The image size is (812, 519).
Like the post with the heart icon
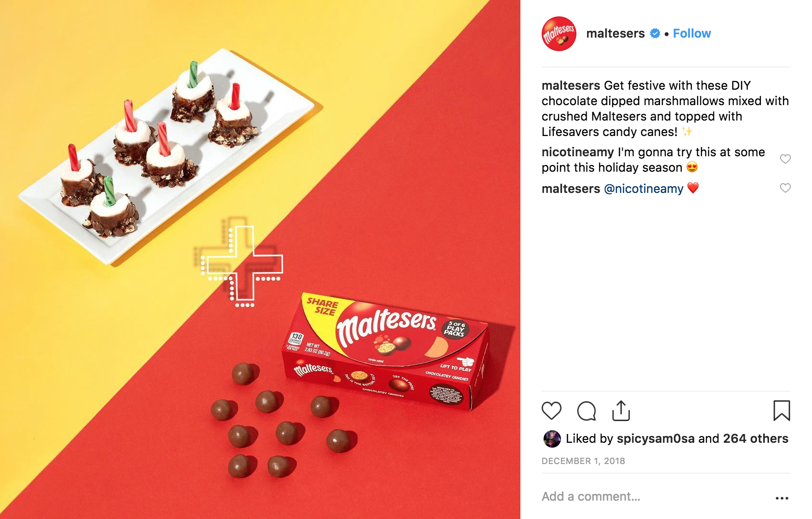coord(551,411)
